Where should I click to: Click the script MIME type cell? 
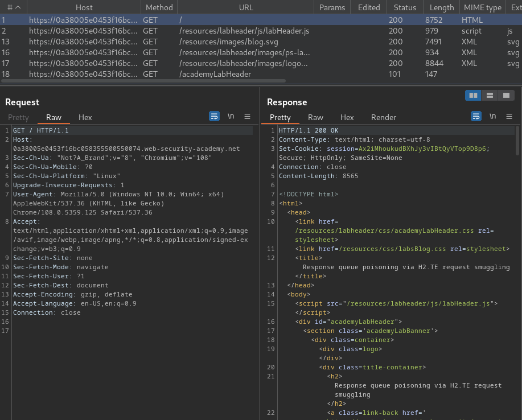[471, 31]
